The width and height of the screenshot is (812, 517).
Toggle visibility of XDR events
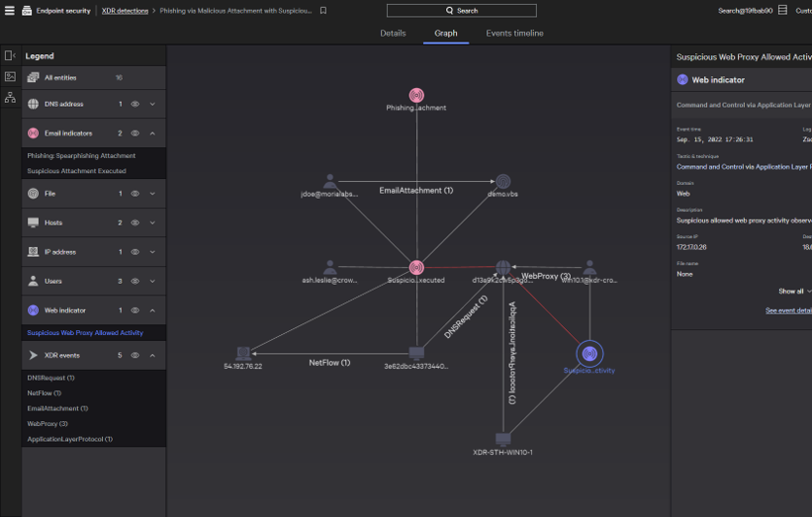point(135,355)
